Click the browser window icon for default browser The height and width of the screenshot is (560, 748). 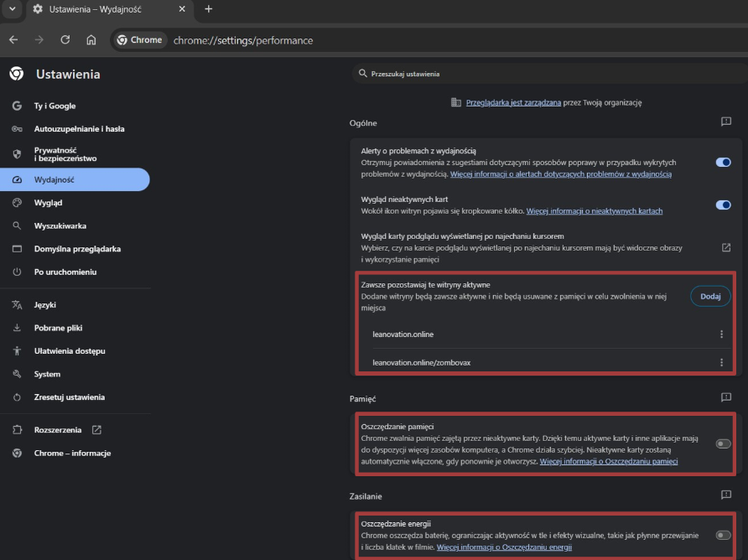(17, 249)
